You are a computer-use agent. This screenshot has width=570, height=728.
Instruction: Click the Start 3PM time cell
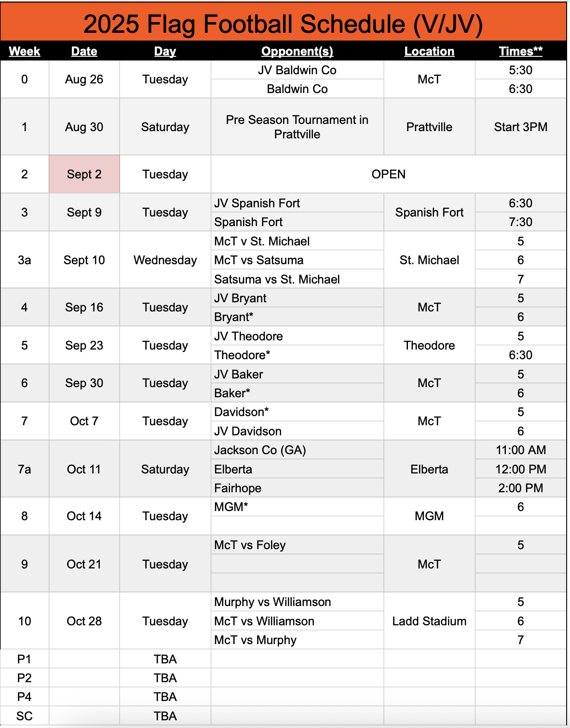[x=521, y=127]
